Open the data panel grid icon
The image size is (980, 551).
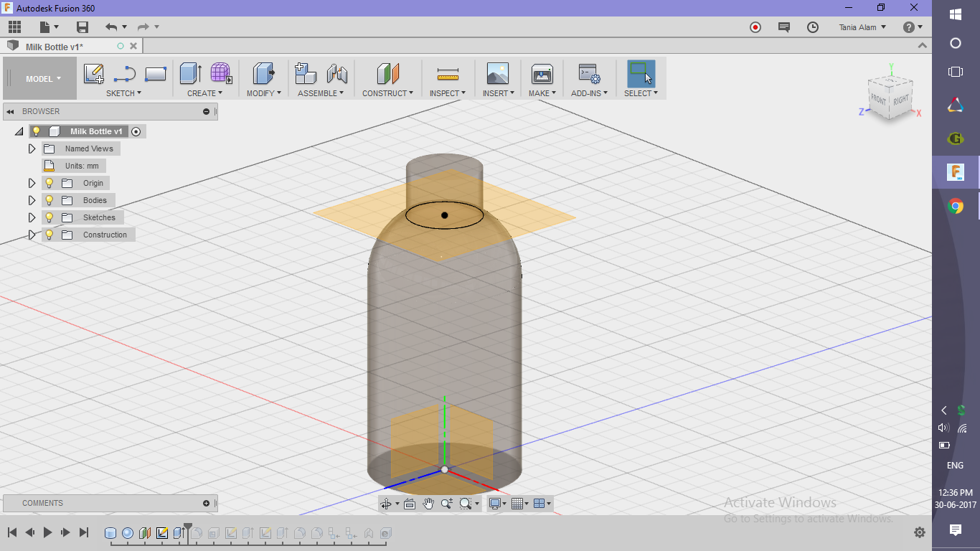pos(14,27)
